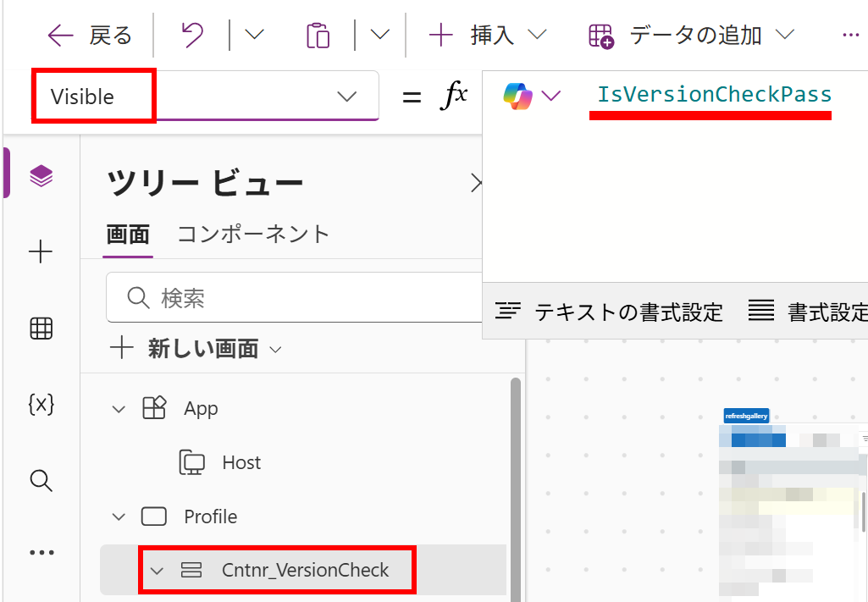Click the 戻る back button
This screenshot has height=602, width=868.
click(91, 35)
